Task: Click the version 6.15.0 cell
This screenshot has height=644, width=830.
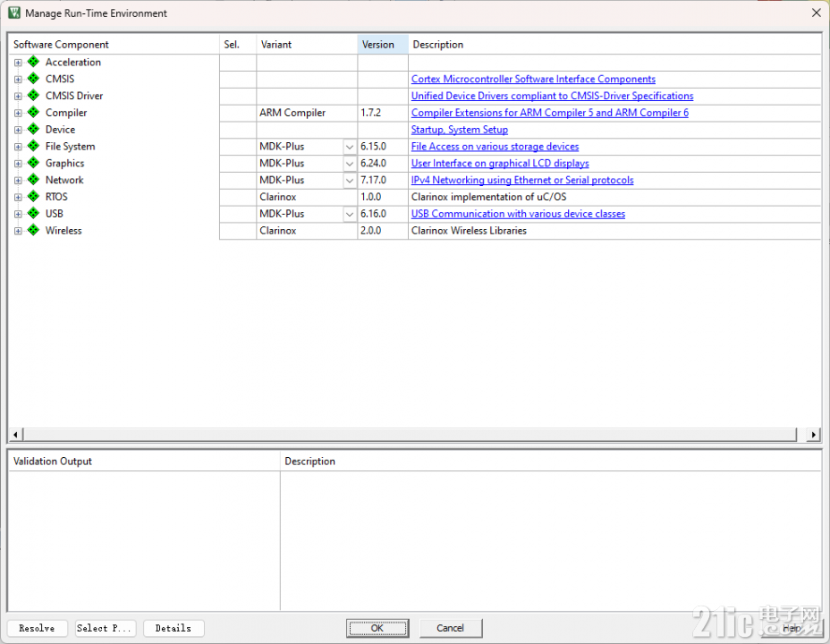Action: 383,147
